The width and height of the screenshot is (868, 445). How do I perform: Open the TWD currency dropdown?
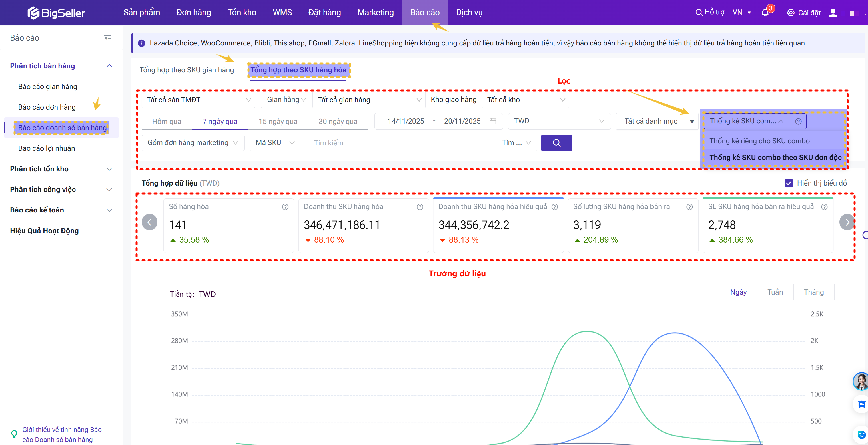click(559, 121)
